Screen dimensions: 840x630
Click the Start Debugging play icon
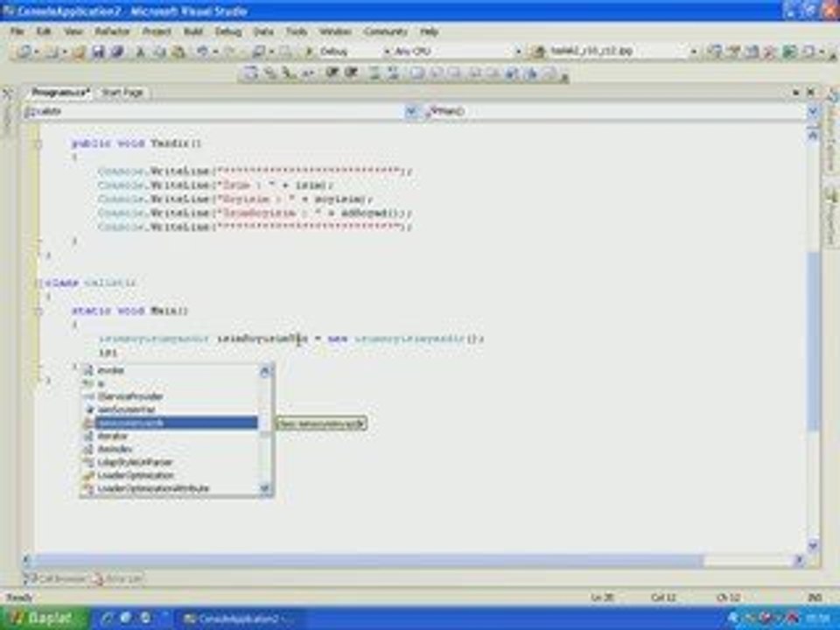(309, 52)
